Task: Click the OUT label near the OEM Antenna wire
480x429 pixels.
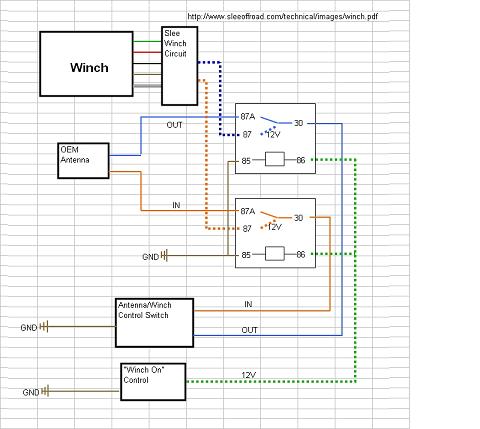Action: [174, 125]
